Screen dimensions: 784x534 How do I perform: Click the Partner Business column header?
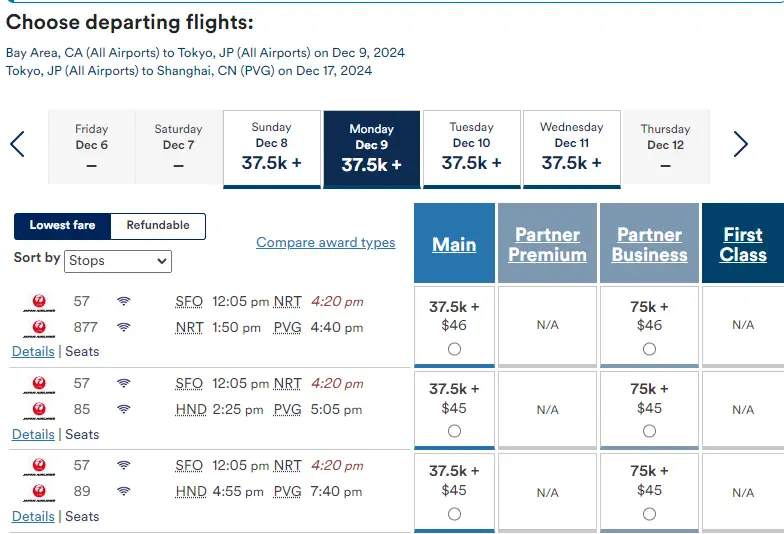649,244
